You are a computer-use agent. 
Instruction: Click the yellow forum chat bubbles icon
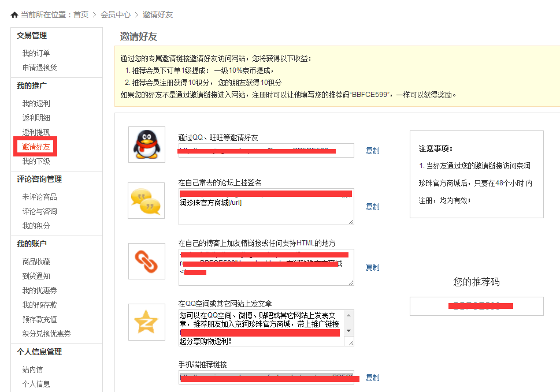(x=146, y=200)
